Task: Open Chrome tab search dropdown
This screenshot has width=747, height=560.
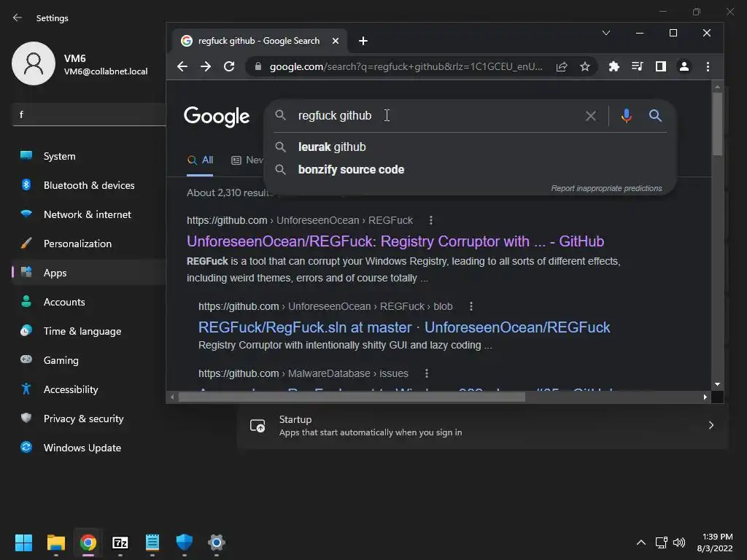Action: pos(606,33)
